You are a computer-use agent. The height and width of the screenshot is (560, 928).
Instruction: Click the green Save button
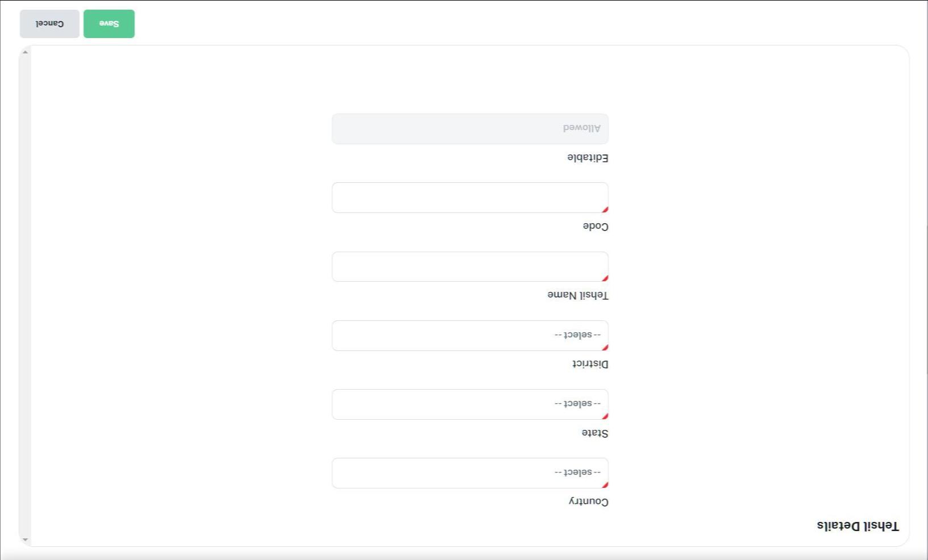[109, 24]
